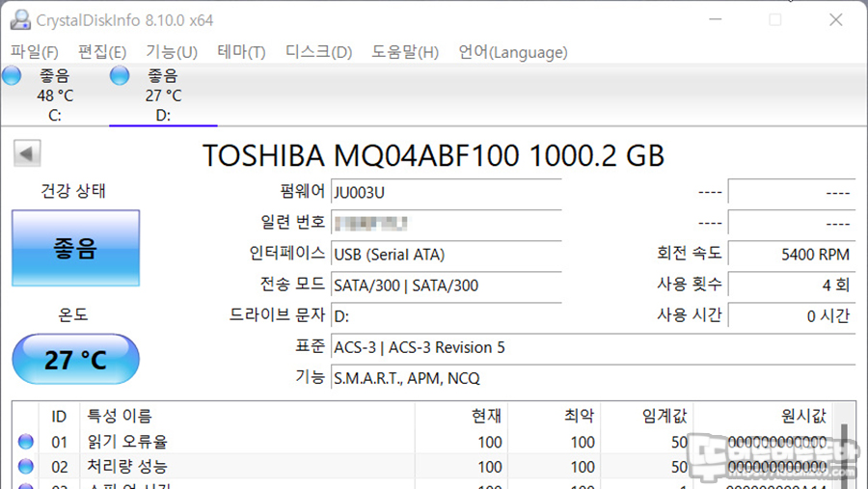Click the 최악 column header
The width and height of the screenshot is (868, 489).
coord(555,416)
